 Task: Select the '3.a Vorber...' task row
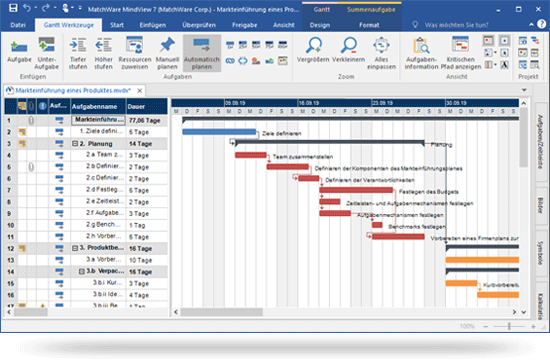click(x=86, y=260)
